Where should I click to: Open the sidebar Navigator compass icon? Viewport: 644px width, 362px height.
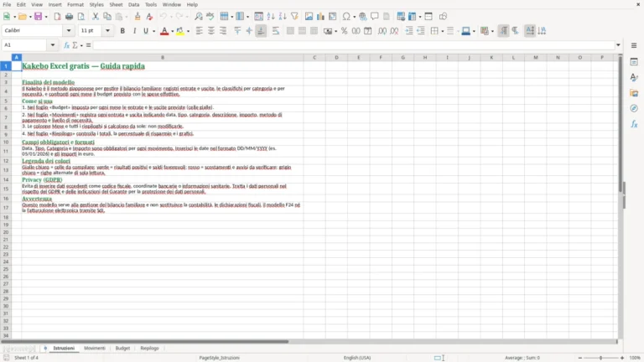pos(634,108)
